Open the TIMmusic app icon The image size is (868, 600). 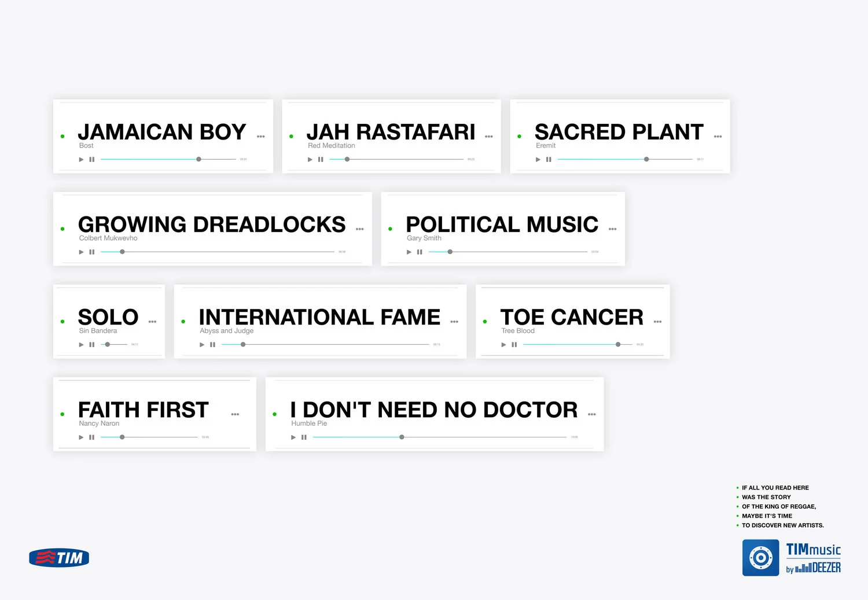click(760, 558)
